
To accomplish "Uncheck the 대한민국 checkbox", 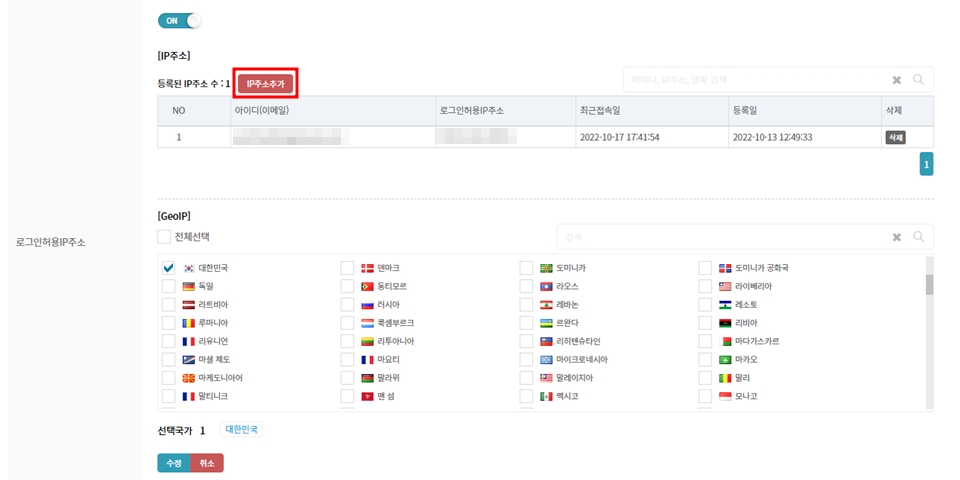I will pos(168,268).
